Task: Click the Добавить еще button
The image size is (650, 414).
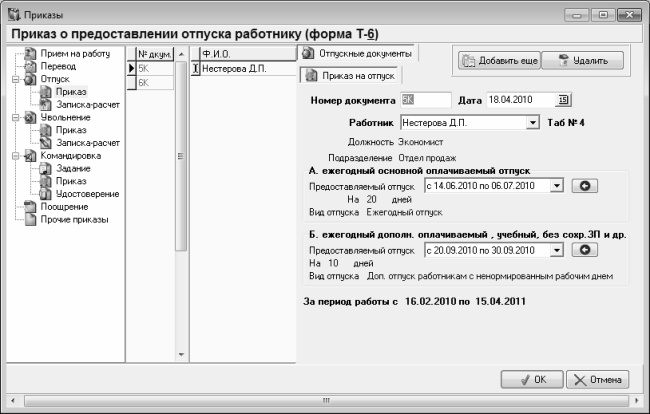Action: tap(500, 60)
